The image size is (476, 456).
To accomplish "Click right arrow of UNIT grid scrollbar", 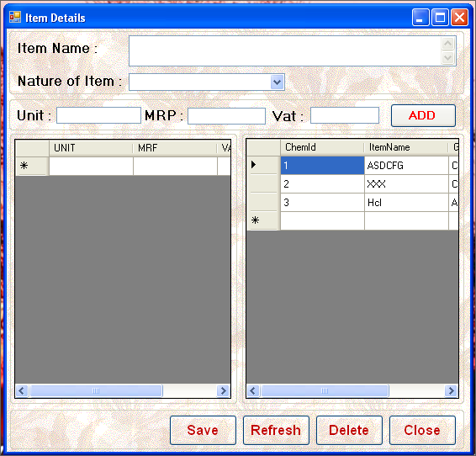I will 224,390.
